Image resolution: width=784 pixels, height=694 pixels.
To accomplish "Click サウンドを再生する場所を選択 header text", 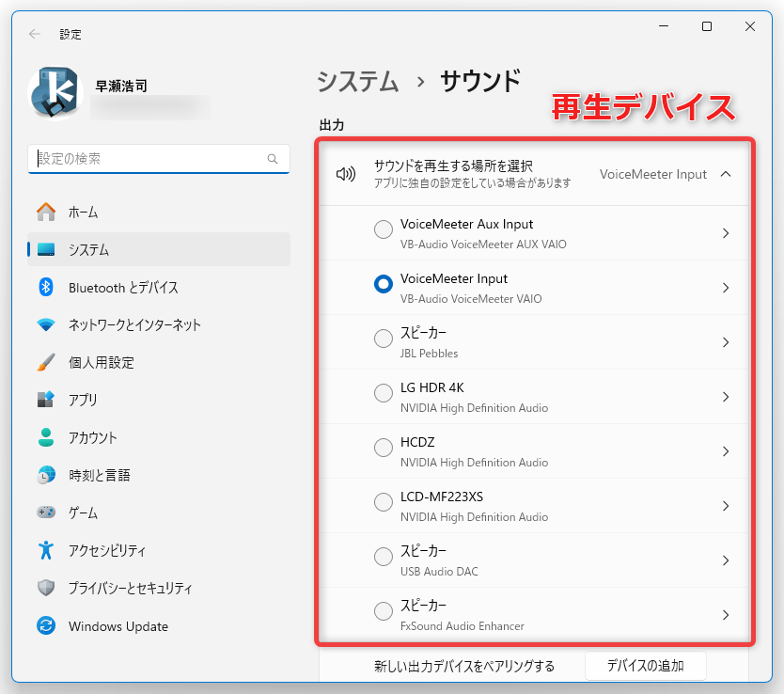I will [x=453, y=166].
